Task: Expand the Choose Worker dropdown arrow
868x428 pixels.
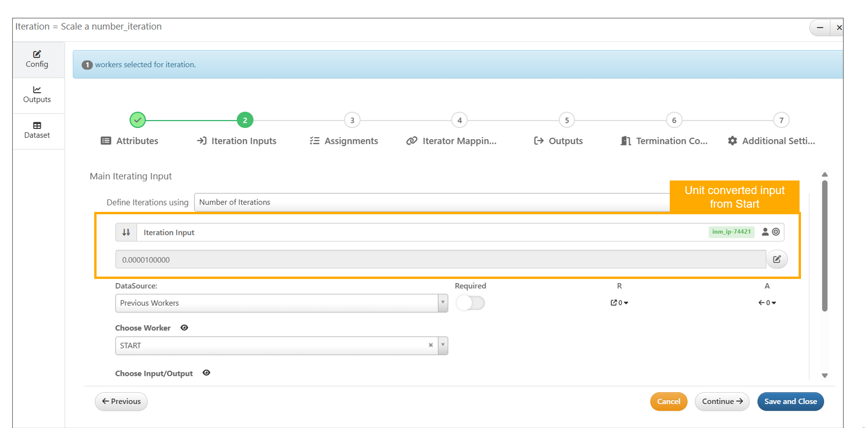Action: click(x=442, y=345)
